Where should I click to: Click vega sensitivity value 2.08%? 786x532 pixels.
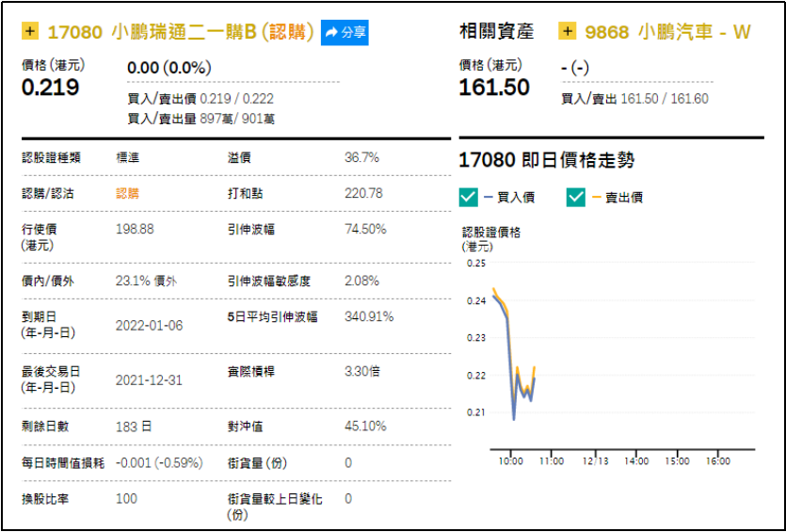click(361, 281)
